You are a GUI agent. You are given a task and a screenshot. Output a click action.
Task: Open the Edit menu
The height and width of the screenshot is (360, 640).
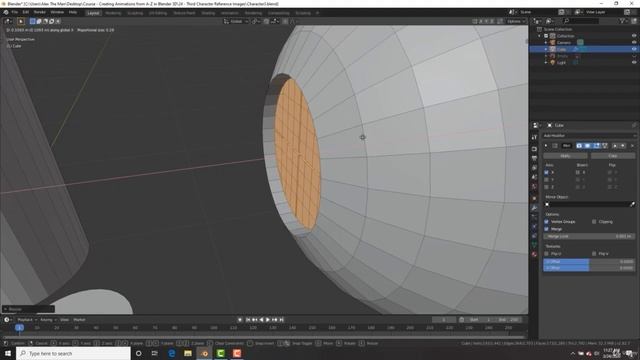pos(26,12)
